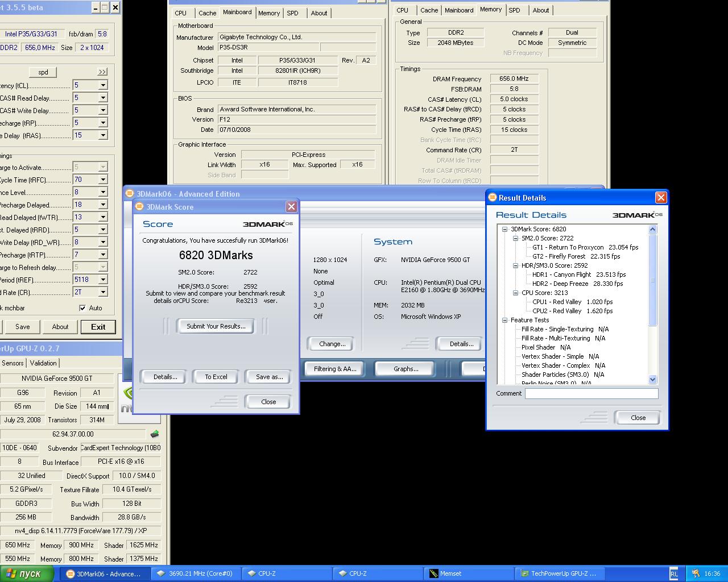Click the NVIDIA logo in GPU-Z

click(x=126, y=400)
